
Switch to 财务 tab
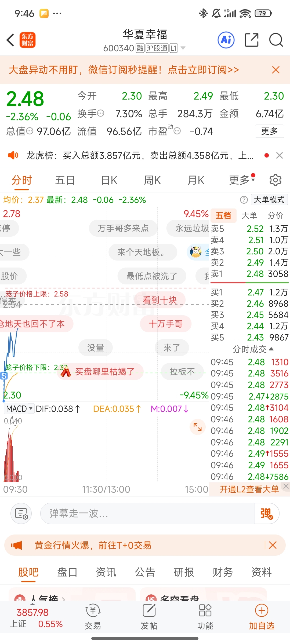223,572
